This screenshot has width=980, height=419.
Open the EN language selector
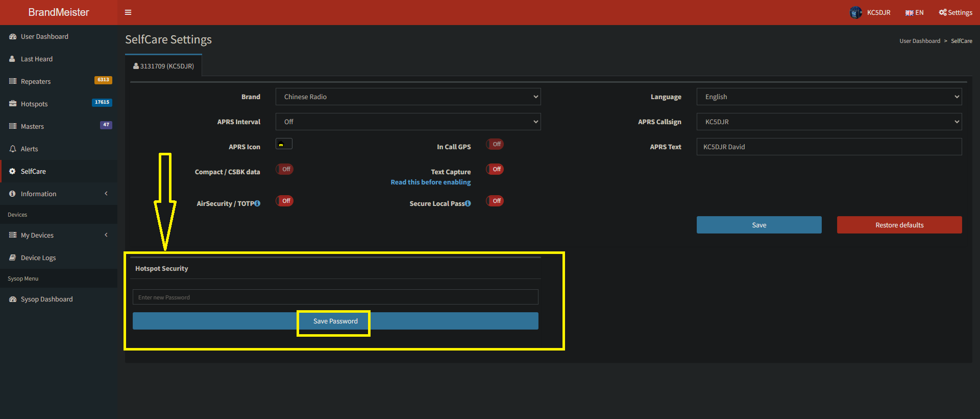point(915,13)
